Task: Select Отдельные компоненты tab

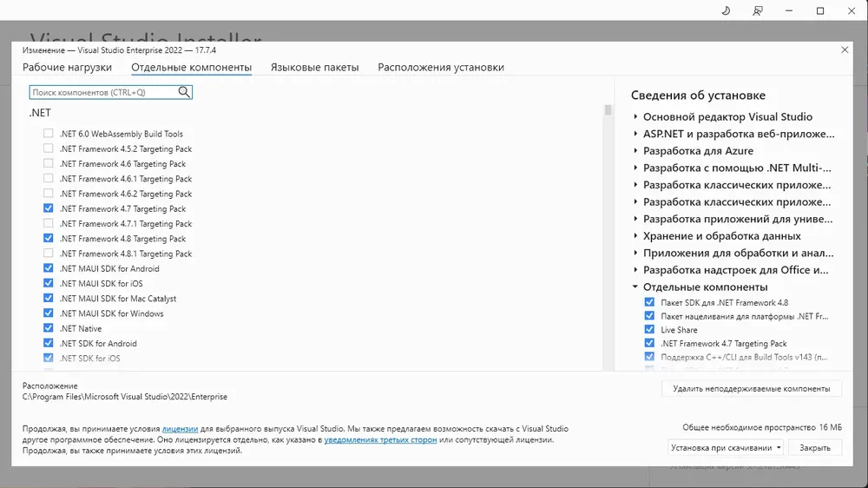Action: 192,67
